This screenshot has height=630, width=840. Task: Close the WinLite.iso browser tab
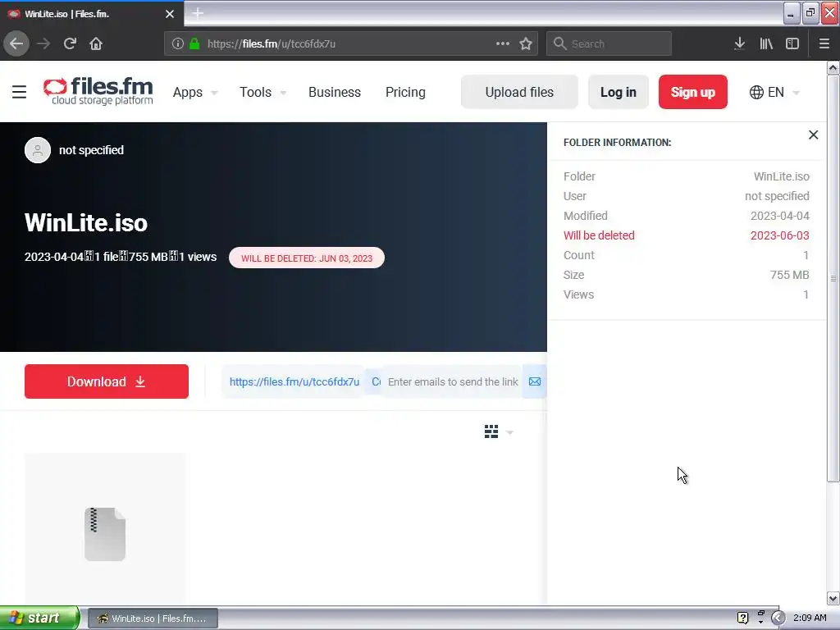tap(170, 14)
